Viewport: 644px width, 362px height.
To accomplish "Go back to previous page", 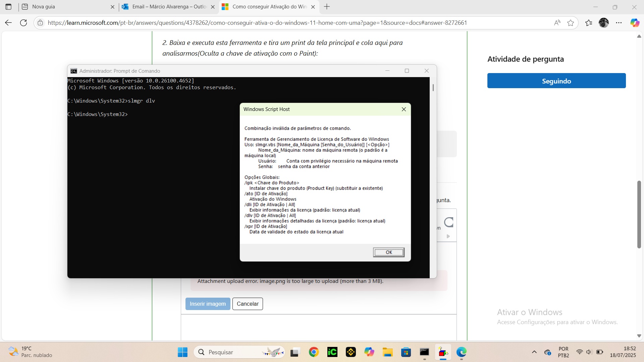I will tap(8, 23).
